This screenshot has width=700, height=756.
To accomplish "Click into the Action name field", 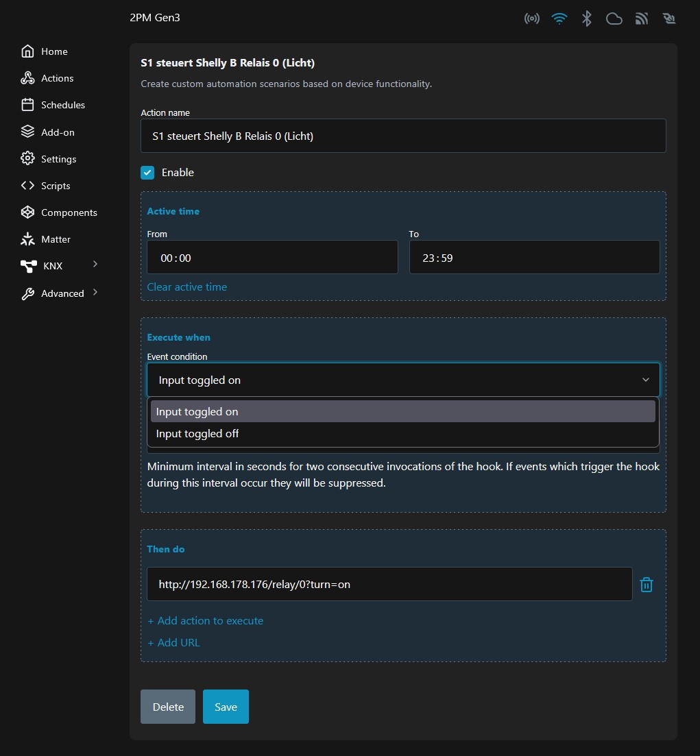I will 403,136.
